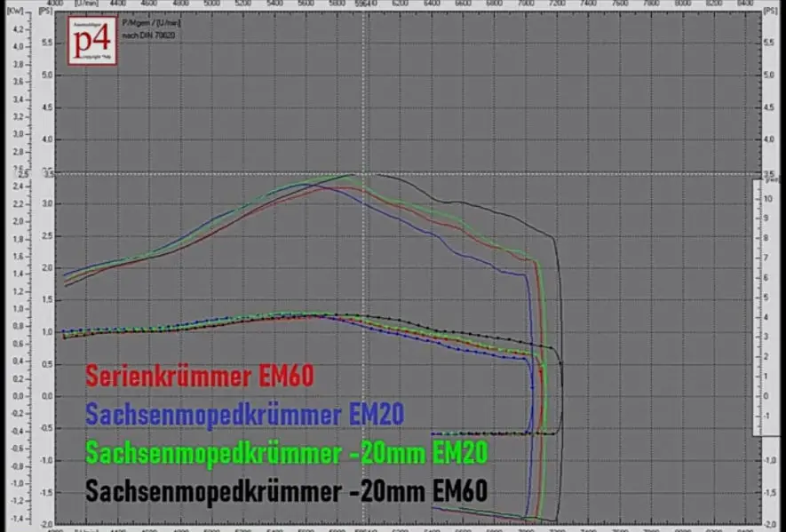Select the blue Sachsenmopedkrümmer EM20 legend label
Viewport: 786px width, 532px height.
[x=245, y=414]
